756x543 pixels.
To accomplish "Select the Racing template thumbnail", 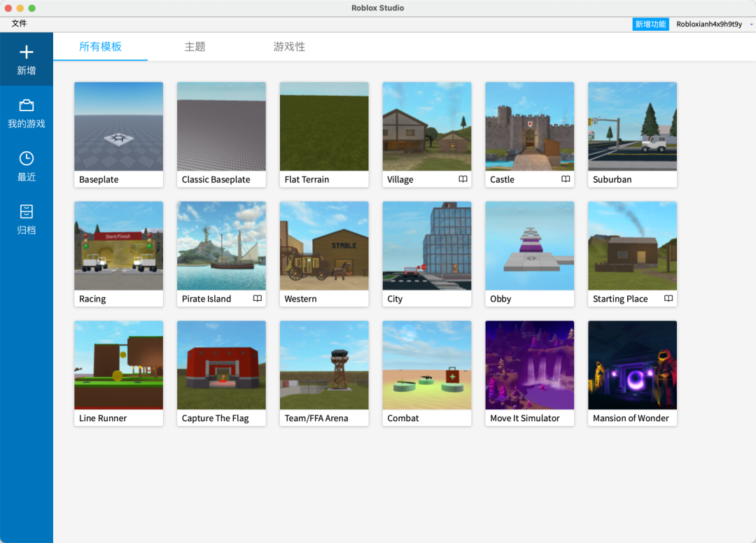I will click(x=118, y=246).
